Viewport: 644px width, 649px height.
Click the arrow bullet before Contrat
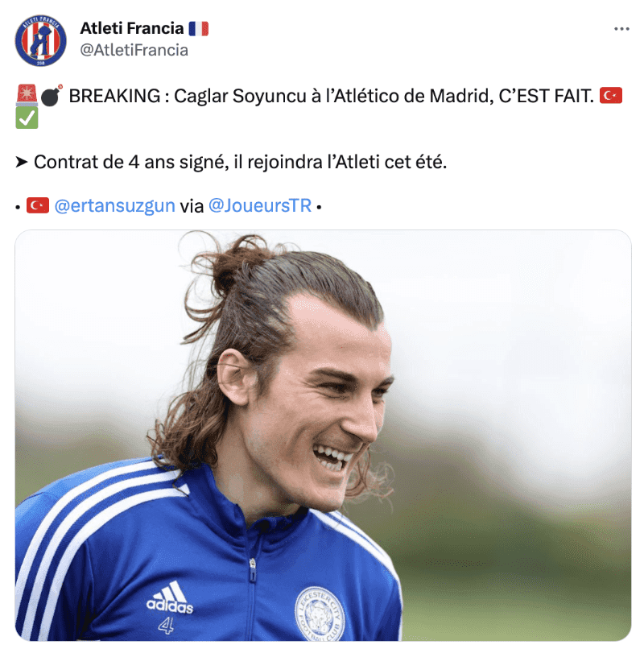(x=22, y=162)
